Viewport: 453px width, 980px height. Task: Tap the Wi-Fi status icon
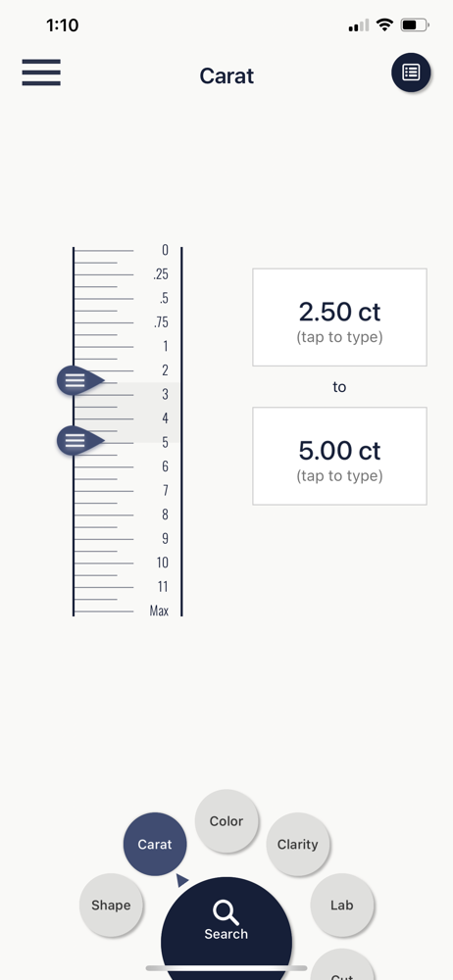(x=384, y=25)
